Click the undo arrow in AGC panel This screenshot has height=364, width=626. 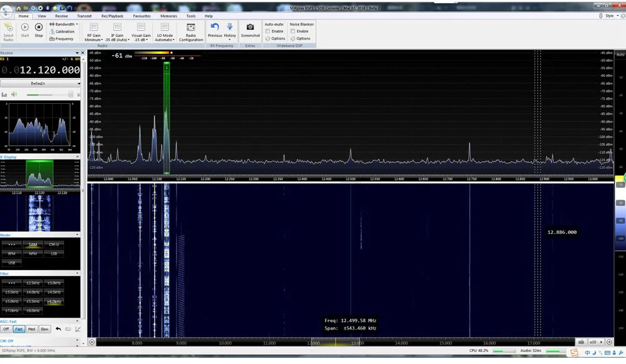58,328
